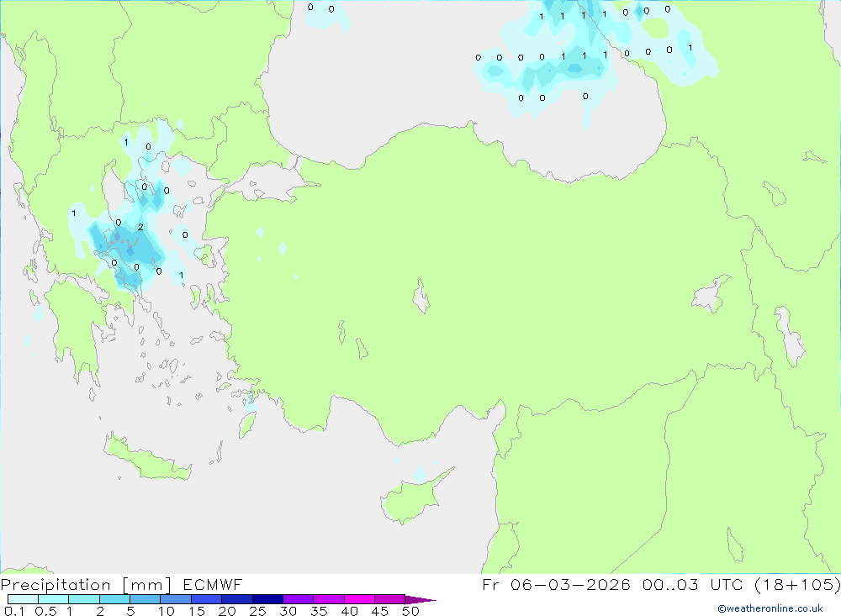Pick the 35–40 mm purple legend swatch
Screen dimensions: 841x616
click(x=329, y=599)
